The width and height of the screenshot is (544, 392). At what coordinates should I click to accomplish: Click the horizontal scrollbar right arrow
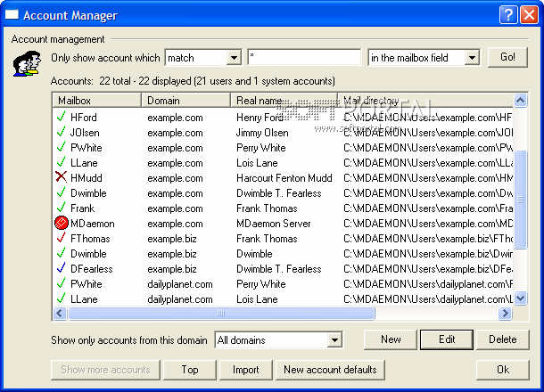pyautogui.click(x=505, y=314)
